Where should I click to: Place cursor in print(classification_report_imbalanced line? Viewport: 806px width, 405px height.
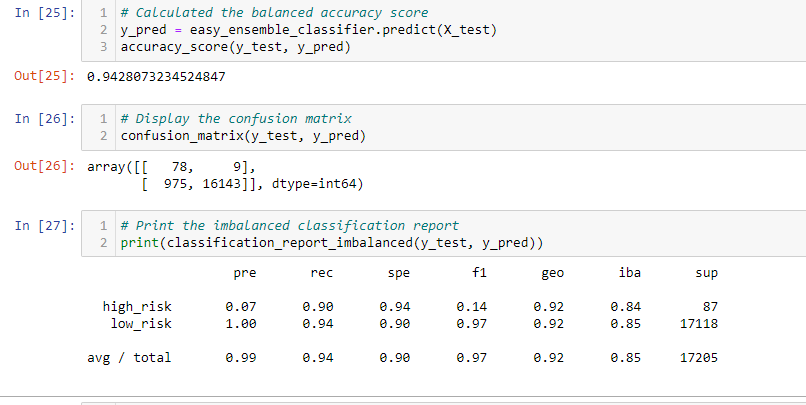[332, 243]
